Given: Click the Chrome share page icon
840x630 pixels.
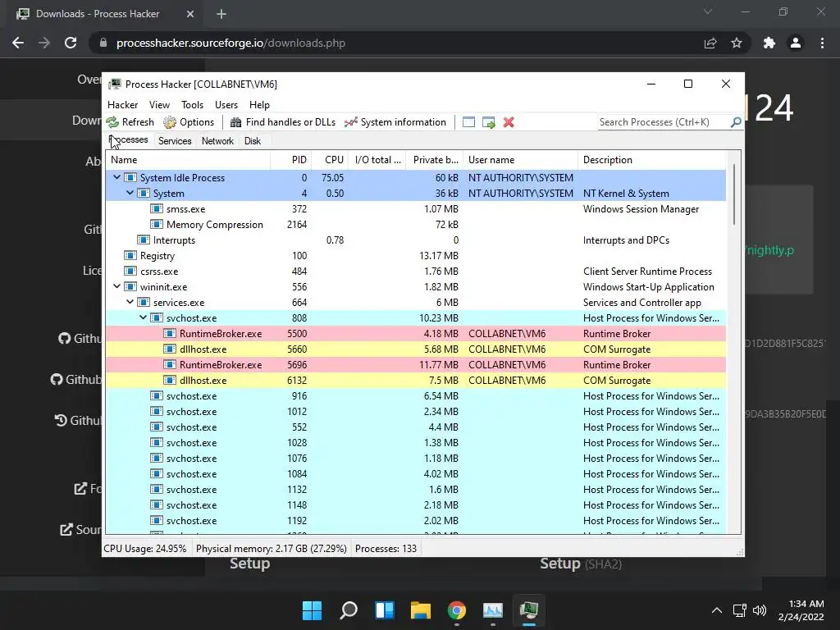Looking at the screenshot, I should (710, 43).
